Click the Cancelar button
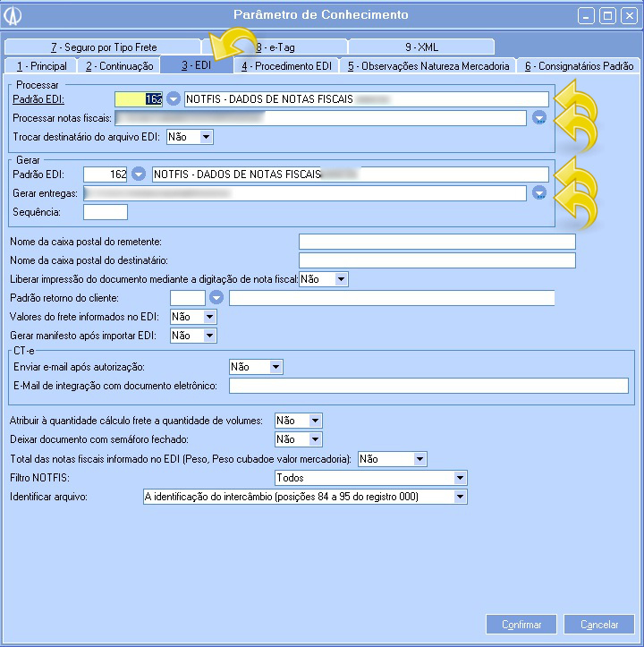644x647 pixels. coord(599,625)
